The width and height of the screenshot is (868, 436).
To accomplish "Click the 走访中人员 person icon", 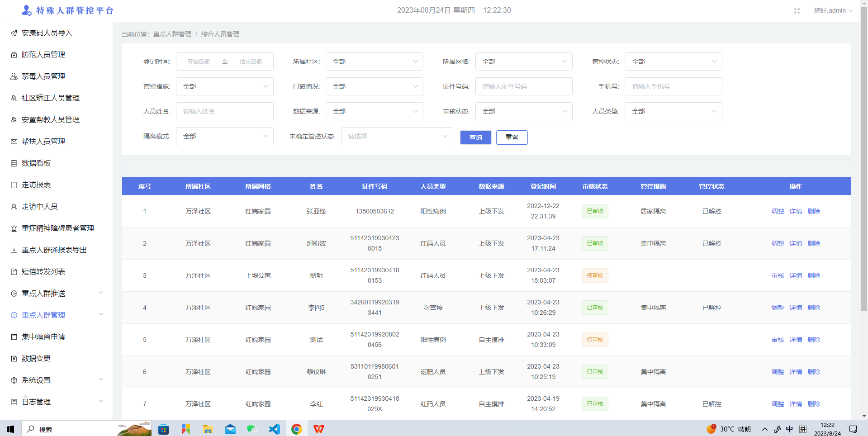I will click(14, 207).
